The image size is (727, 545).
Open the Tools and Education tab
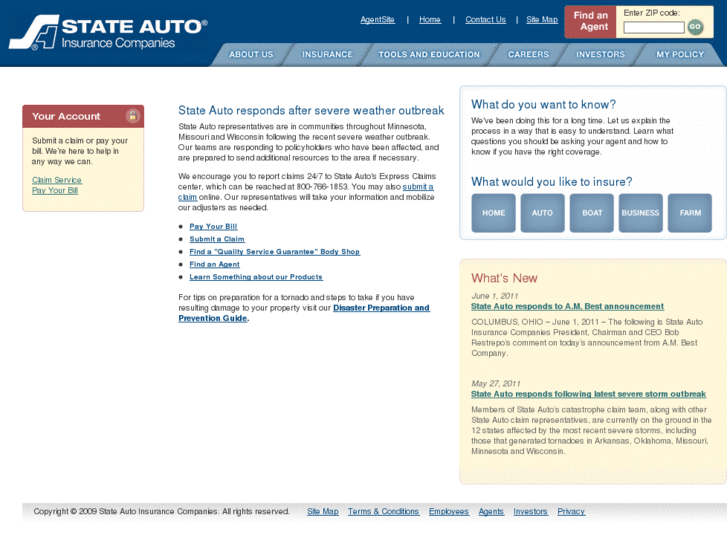(429, 55)
